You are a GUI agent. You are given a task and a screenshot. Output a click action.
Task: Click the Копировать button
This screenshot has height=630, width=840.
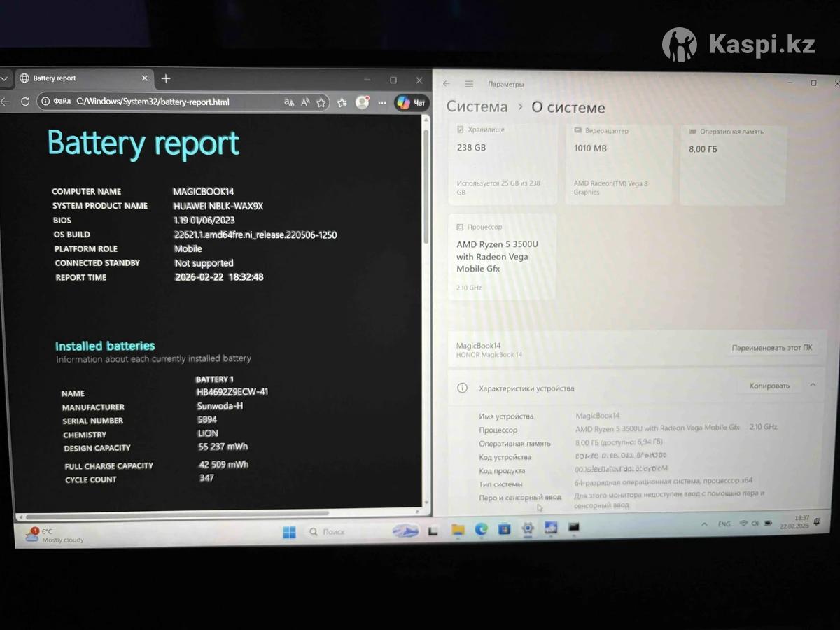click(x=769, y=386)
